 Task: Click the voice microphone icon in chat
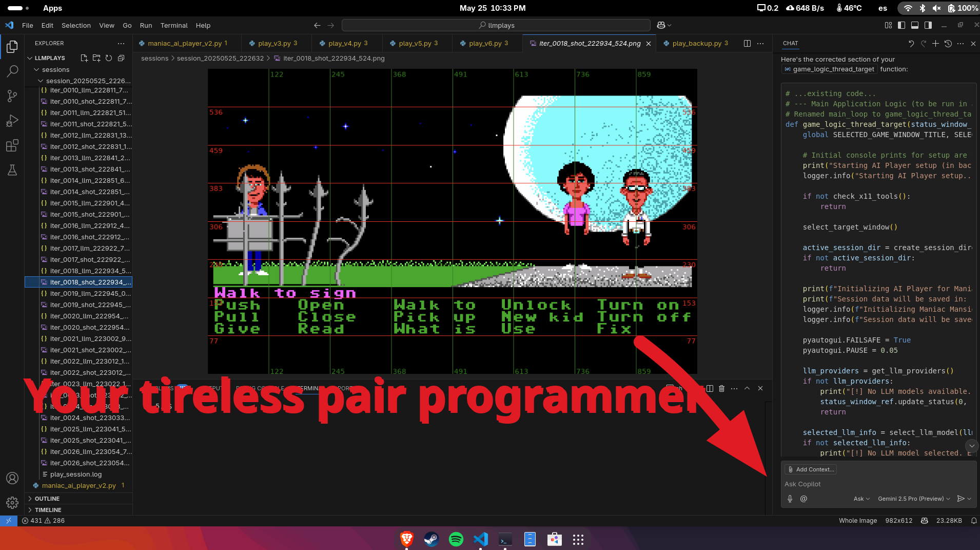[790, 499]
